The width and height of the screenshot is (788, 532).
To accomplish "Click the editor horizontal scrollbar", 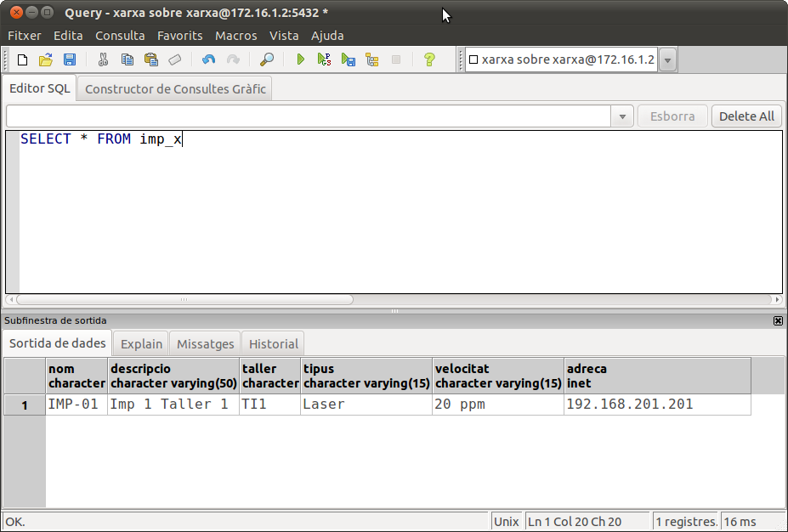I will click(x=184, y=299).
